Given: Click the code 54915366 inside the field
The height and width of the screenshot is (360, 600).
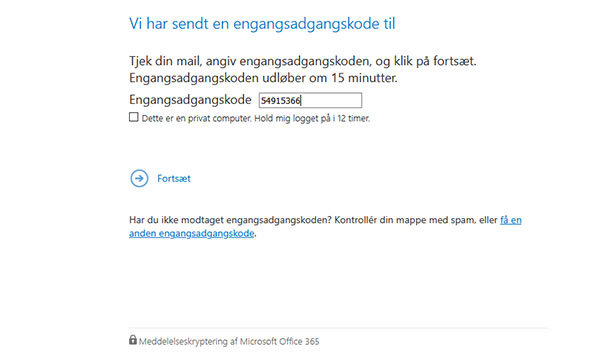Looking at the screenshot, I should coord(281,101).
